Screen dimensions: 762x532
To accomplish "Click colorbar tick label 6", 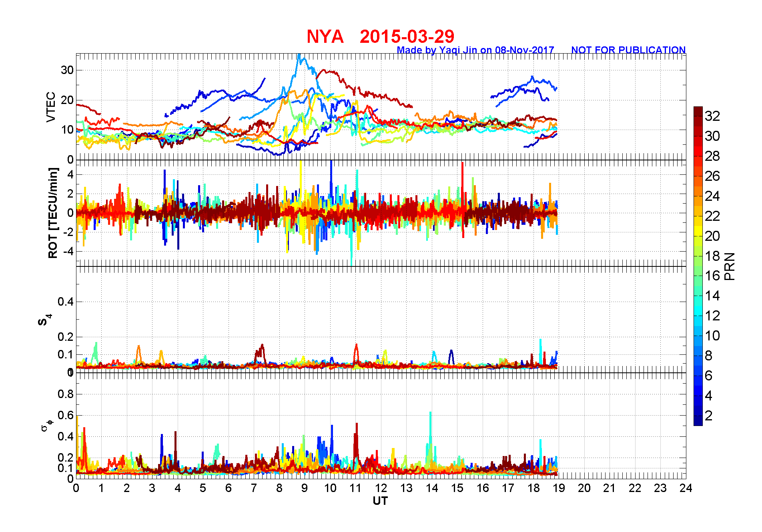I will pyautogui.click(x=708, y=376).
